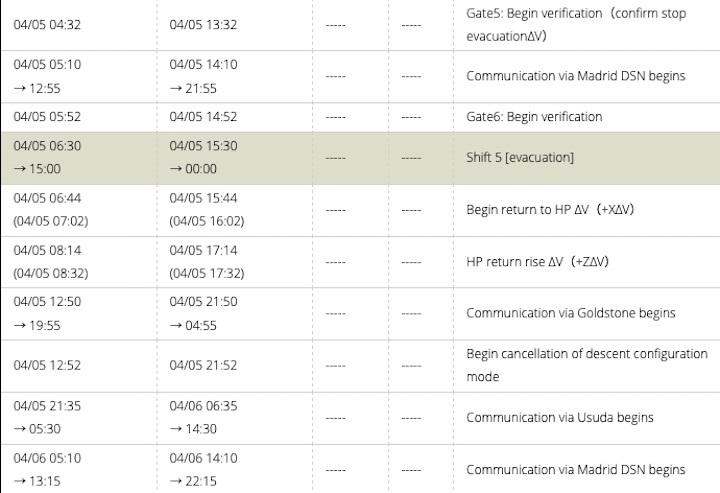This screenshot has height=493, width=720.
Task: Click the 04/05 04:32 time cell
Action: [x=47, y=24]
